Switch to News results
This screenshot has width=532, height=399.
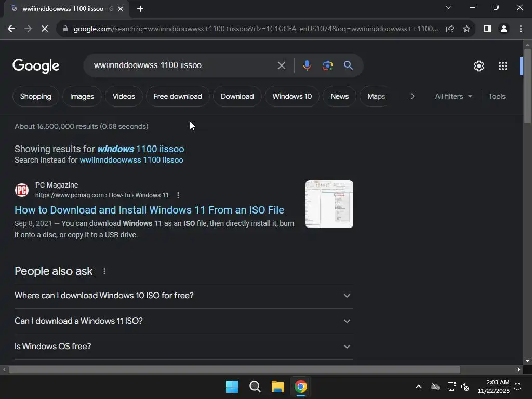click(339, 96)
